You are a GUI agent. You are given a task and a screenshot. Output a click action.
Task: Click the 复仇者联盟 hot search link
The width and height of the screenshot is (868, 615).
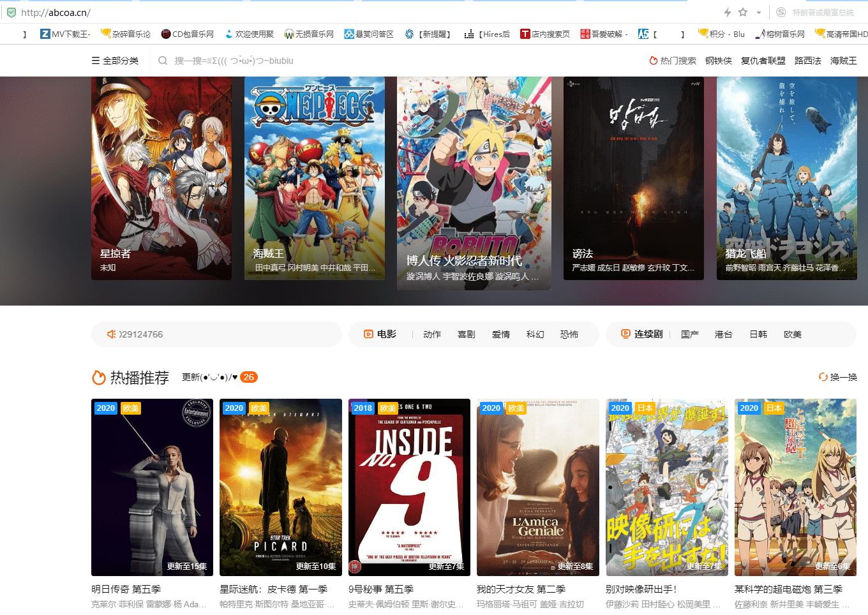[763, 61]
